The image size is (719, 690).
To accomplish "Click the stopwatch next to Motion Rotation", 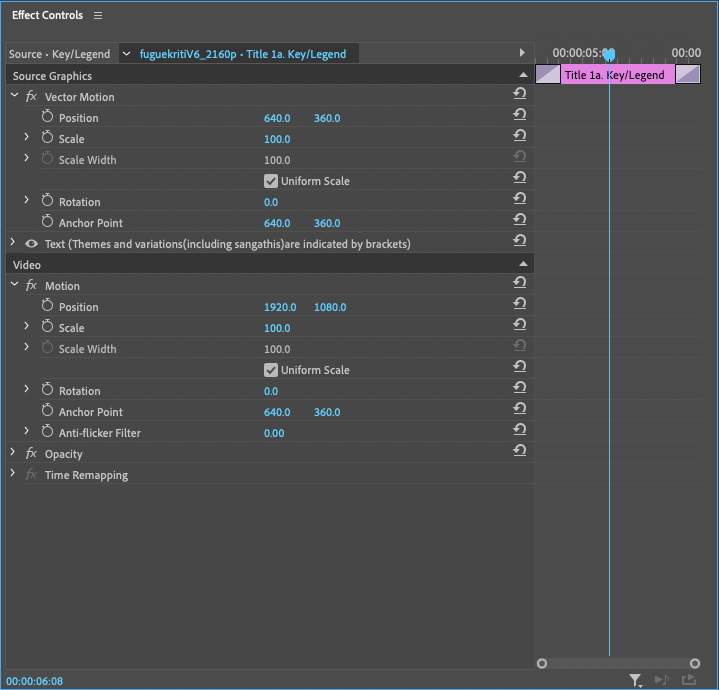I will pyautogui.click(x=47, y=391).
